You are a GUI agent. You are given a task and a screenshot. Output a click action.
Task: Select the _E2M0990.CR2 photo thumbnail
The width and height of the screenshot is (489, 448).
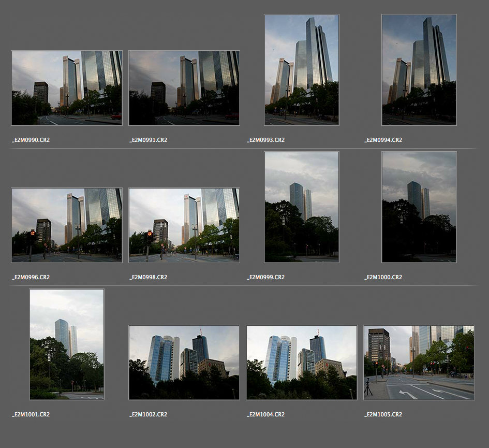(x=67, y=88)
